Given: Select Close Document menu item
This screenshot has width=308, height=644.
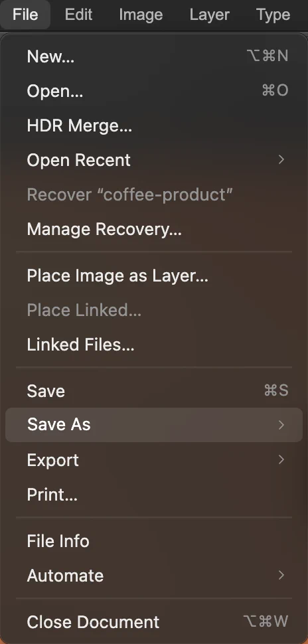Looking at the screenshot, I should [x=154, y=622].
